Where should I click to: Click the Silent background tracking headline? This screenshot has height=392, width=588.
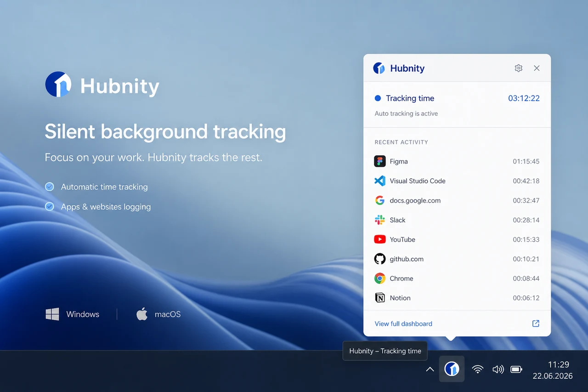click(165, 132)
